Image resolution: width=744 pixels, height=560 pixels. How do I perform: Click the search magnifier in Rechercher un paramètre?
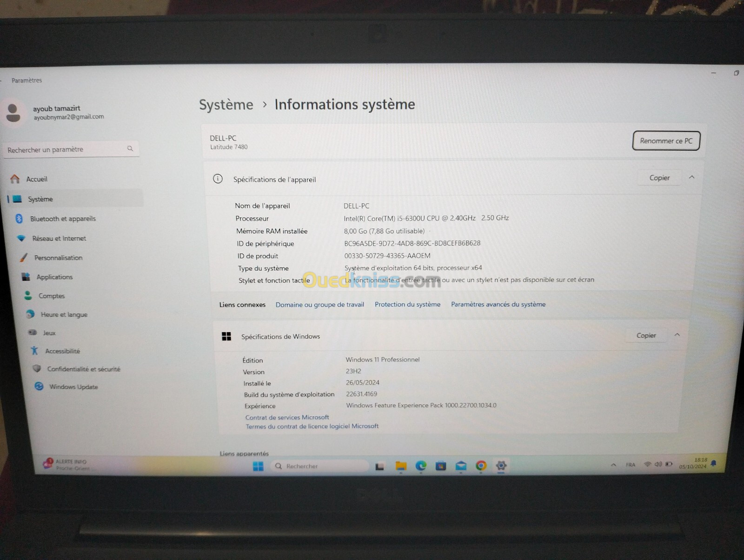[130, 148]
